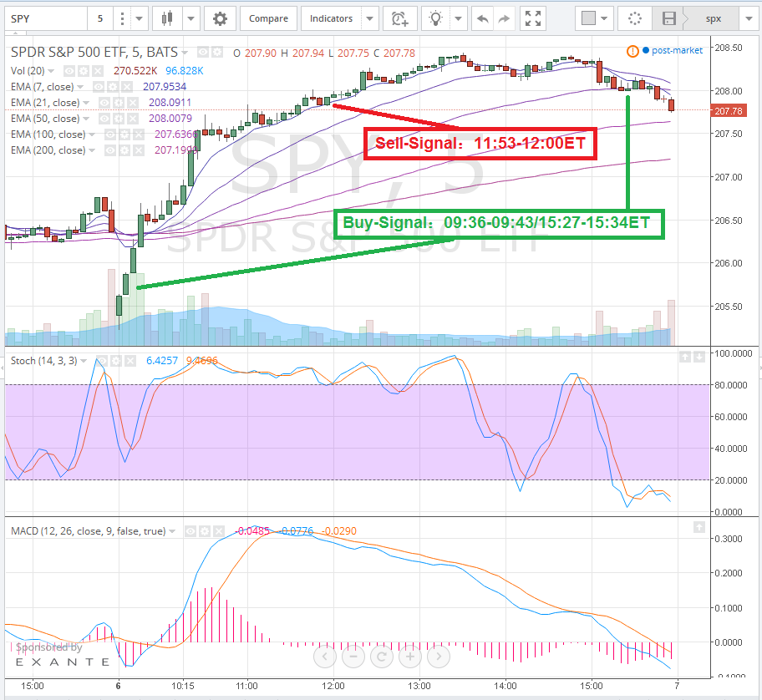Screen dimensions: 762x700
Task: Remove the EMA (100, close) indicator
Action: (139, 134)
